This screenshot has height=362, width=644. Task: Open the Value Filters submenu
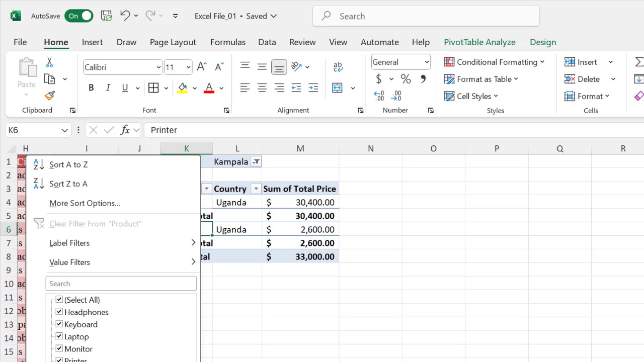113,262
